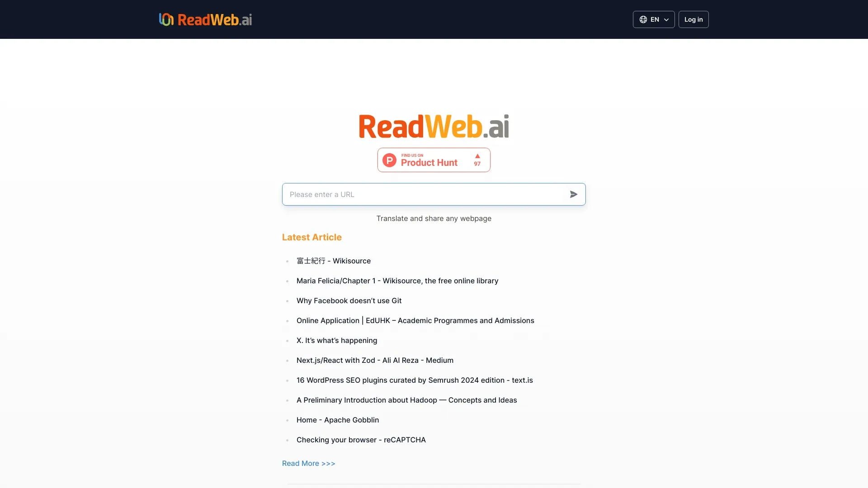Toggle the EN language selection

653,19
